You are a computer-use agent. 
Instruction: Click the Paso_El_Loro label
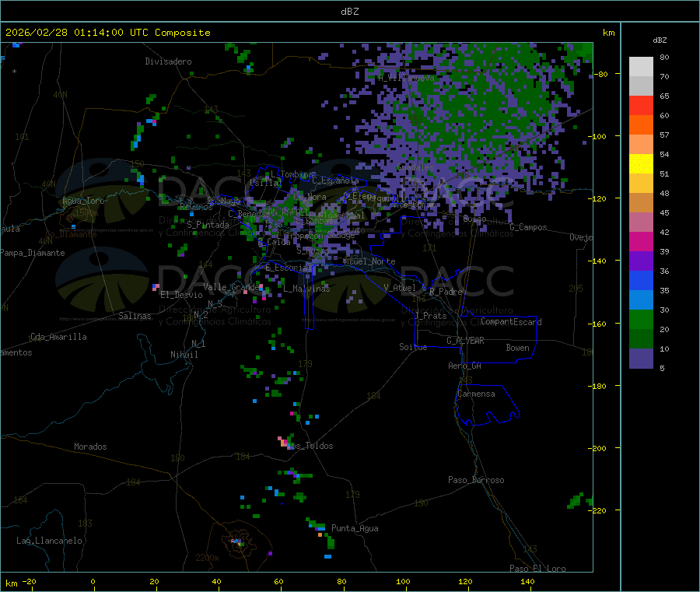pyautogui.click(x=537, y=569)
